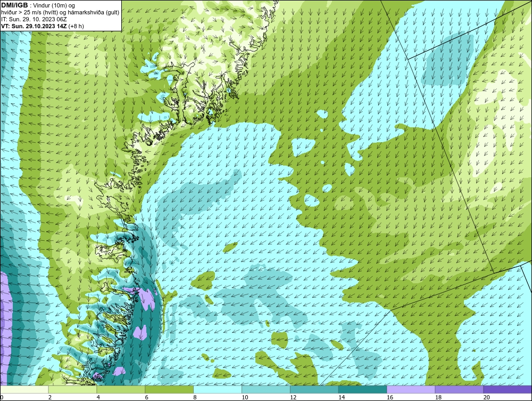Click the scale label 16

390,397
